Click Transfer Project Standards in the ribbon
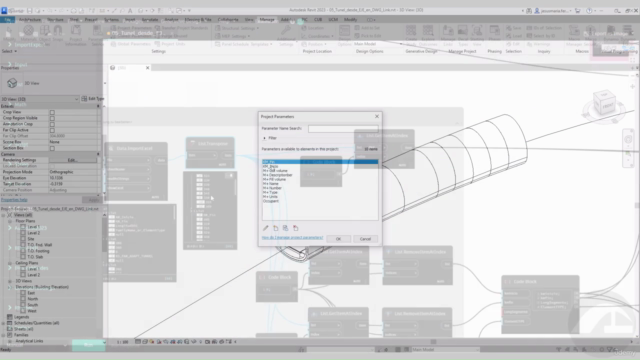The height and width of the screenshot is (360, 640). pyautogui.click(x=181, y=28)
